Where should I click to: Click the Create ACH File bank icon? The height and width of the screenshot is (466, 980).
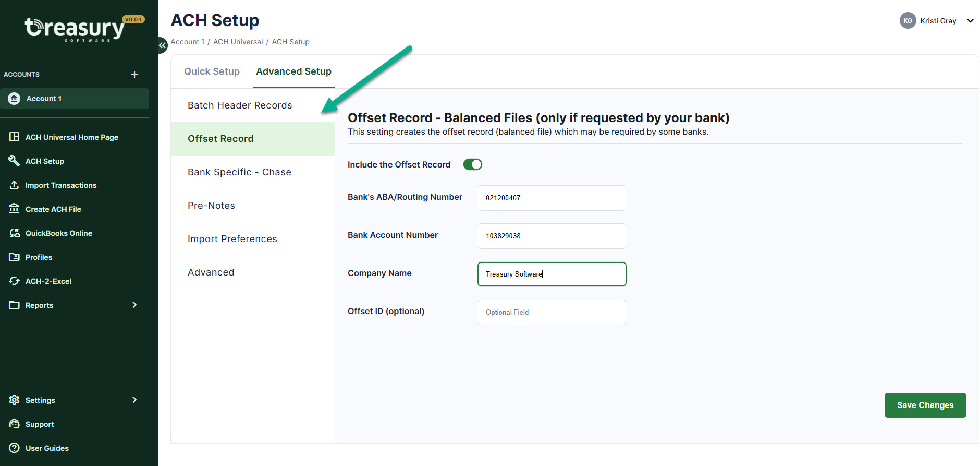point(14,209)
